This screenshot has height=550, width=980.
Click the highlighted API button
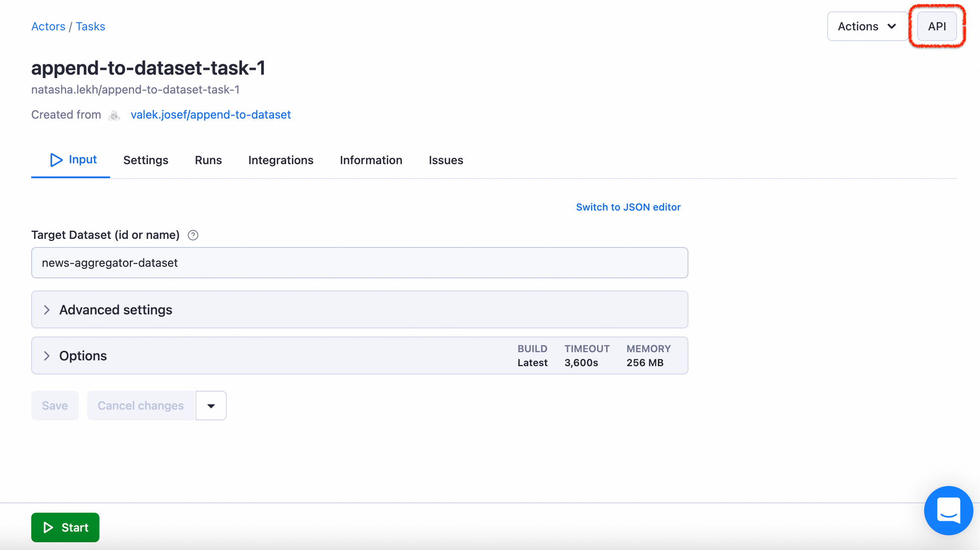936,26
